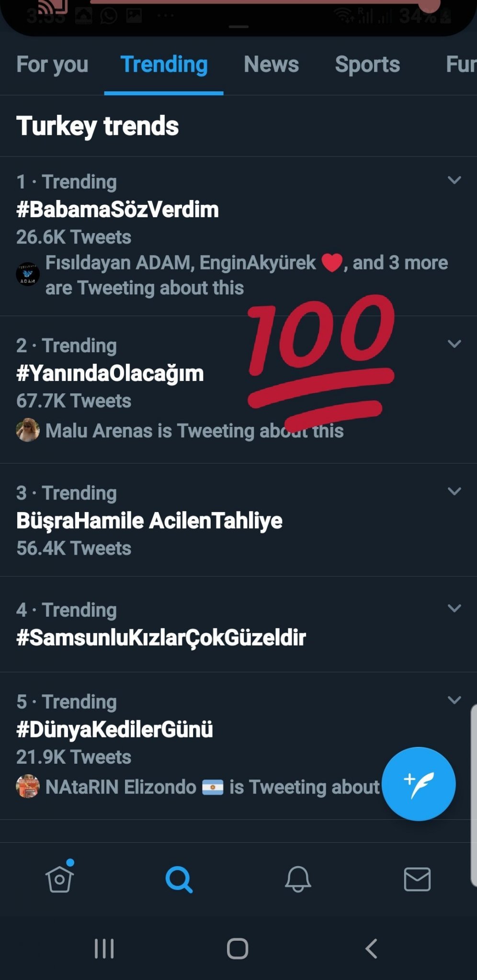This screenshot has width=477, height=980.
Task: Tap the Search magnifier icon
Action: [179, 880]
